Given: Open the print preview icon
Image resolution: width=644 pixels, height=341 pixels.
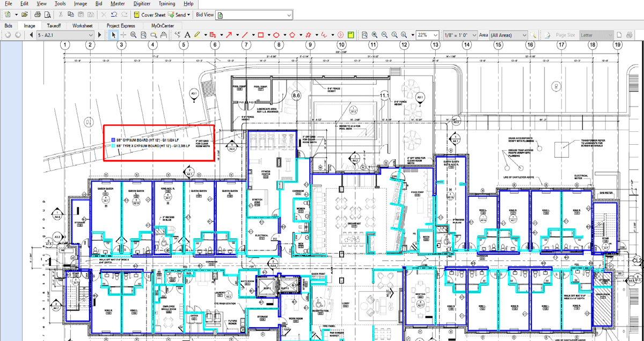Looking at the screenshot, I should click(48, 15).
